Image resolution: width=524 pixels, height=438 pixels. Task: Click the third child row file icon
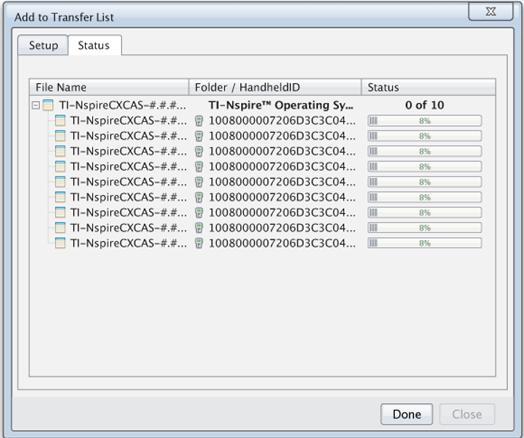click(60, 151)
